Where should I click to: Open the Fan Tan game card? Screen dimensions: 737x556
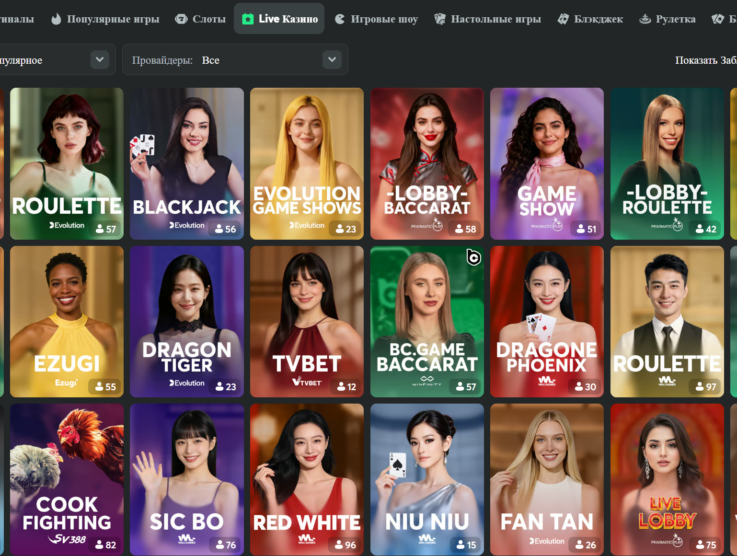pyautogui.click(x=547, y=479)
